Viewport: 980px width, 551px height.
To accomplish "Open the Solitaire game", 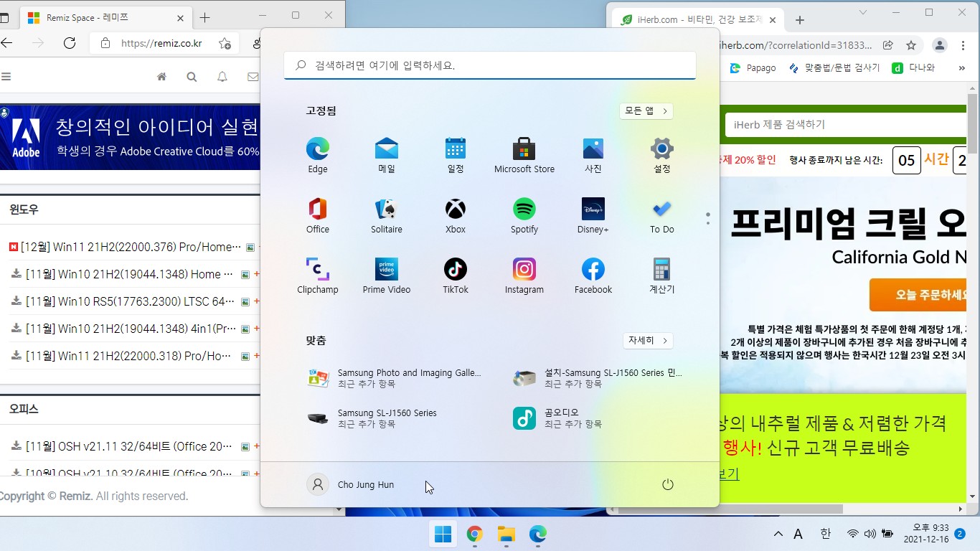I will point(387,216).
